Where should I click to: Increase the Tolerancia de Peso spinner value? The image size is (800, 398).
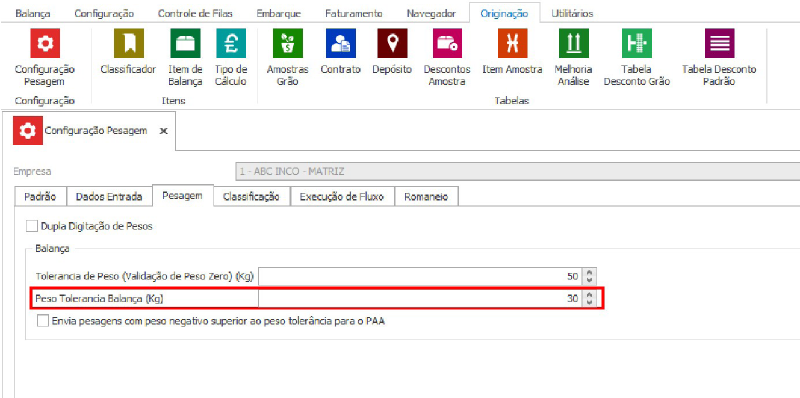pyautogui.click(x=590, y=273)
